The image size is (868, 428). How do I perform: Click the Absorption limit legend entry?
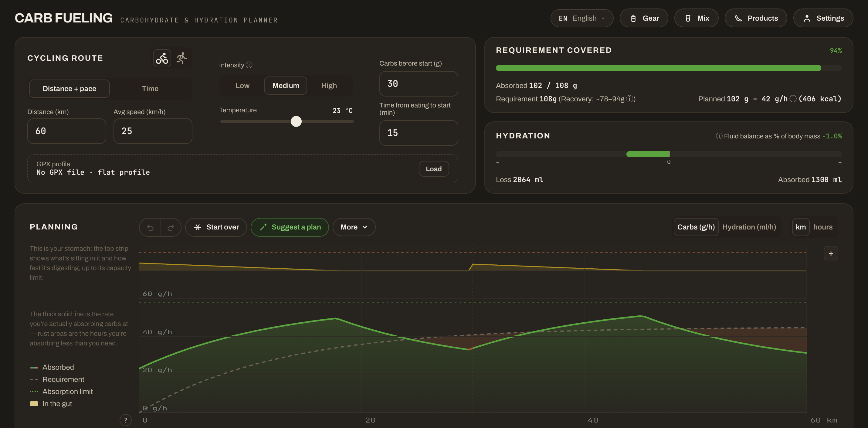click(x=61, y=392)
